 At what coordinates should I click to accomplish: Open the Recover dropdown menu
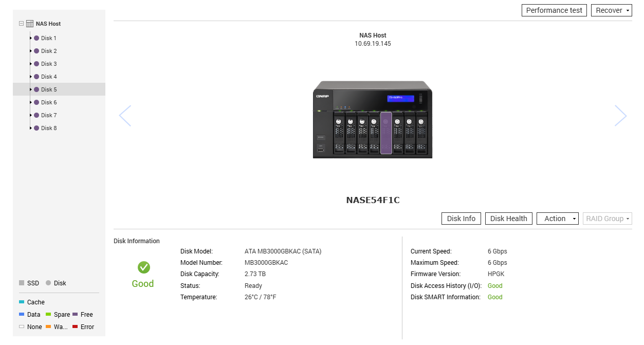[x=611, y=10]
